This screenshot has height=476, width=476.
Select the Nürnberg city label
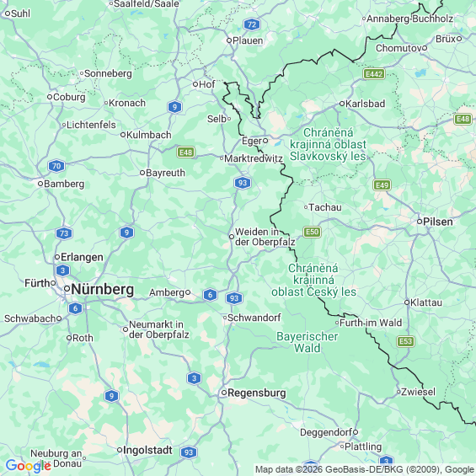[102, 289]
